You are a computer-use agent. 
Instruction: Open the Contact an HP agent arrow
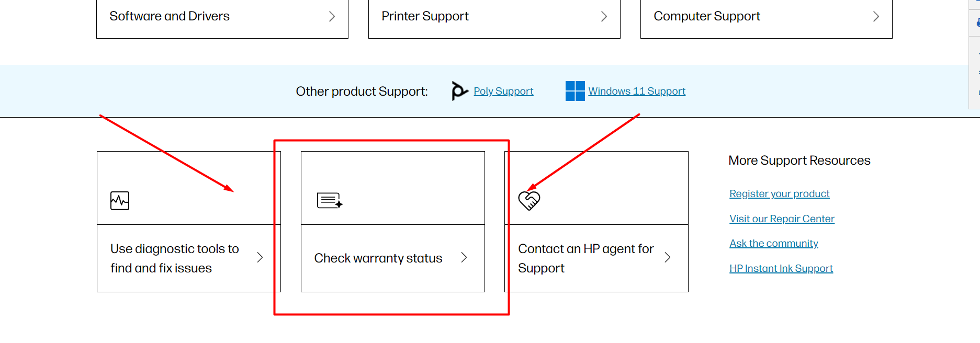click(x=668, y=258)
